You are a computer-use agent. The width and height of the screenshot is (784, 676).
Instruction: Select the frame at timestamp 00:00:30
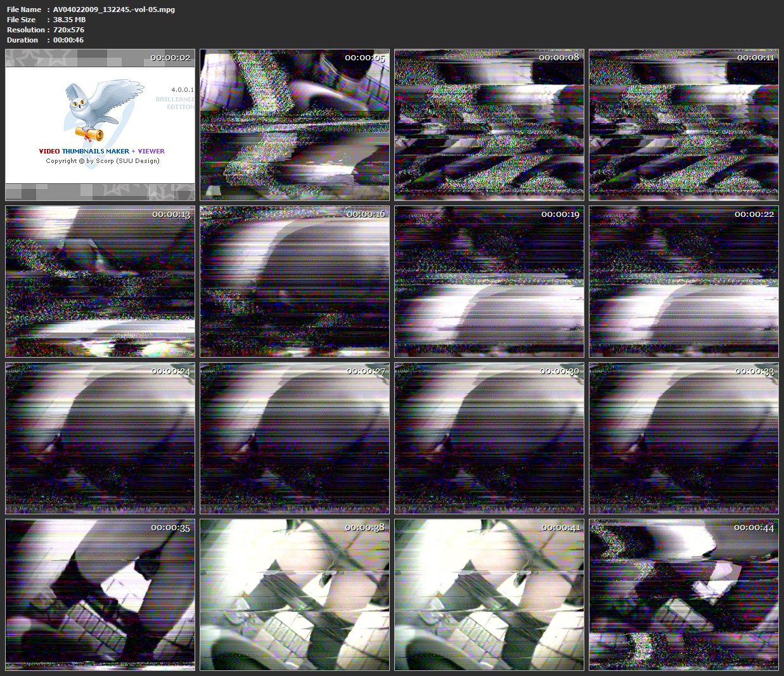(x=489, y=438)
